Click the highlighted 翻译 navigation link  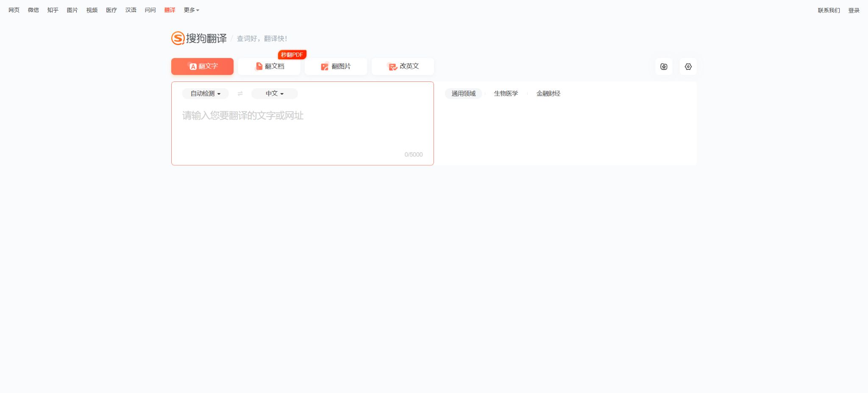170,10
